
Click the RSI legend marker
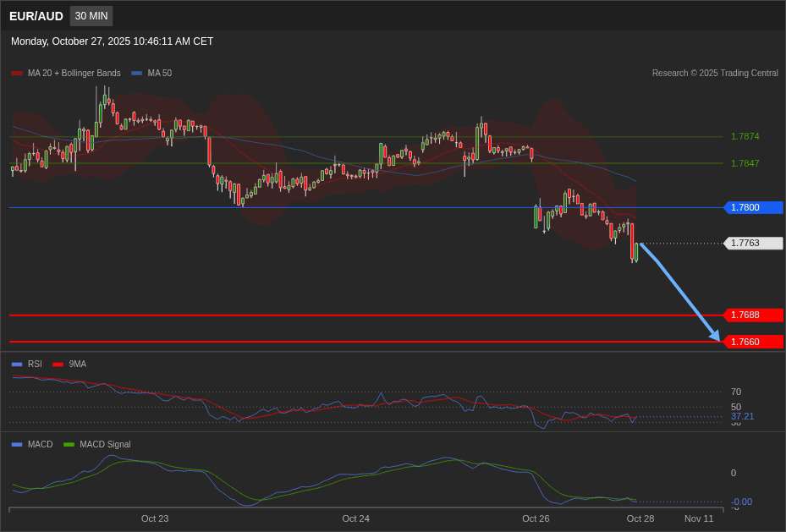pyautogui.click(x=17, y=365)
